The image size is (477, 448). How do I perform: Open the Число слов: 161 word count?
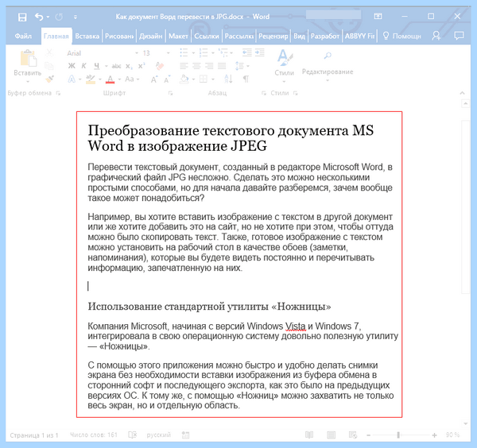tap(93, 435)
